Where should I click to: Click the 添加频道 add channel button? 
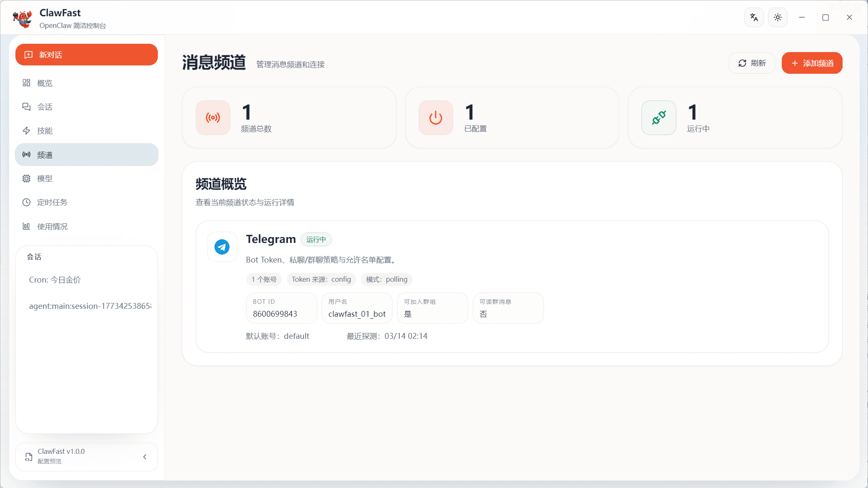pos(812,63)
